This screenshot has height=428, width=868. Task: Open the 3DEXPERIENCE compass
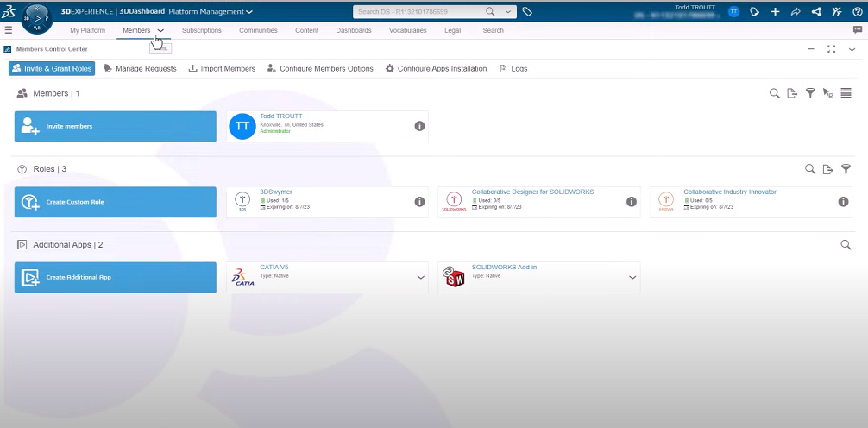click(36, 19)
